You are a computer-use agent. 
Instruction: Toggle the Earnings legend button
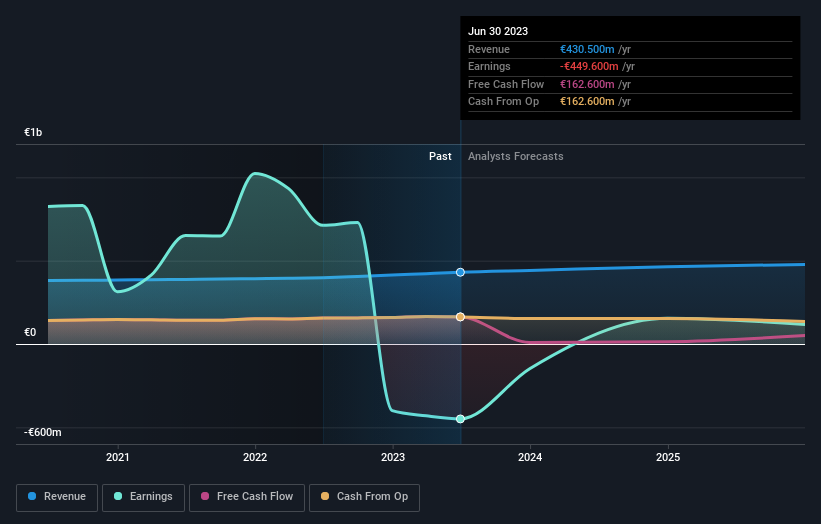coord(143,497)
